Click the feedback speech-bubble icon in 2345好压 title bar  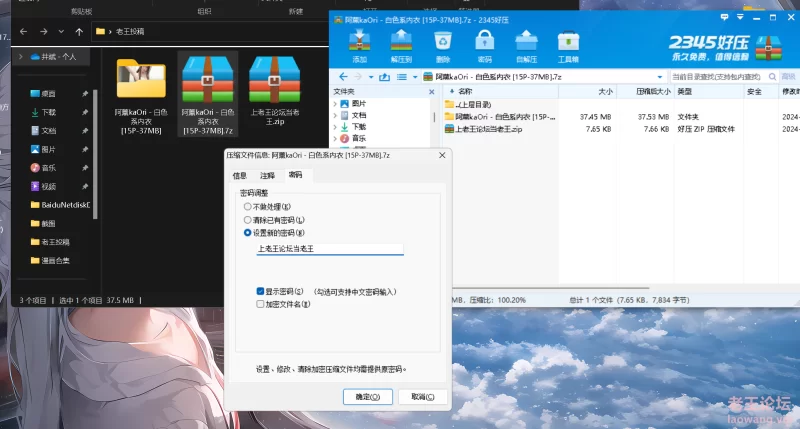tap(724, 17)
